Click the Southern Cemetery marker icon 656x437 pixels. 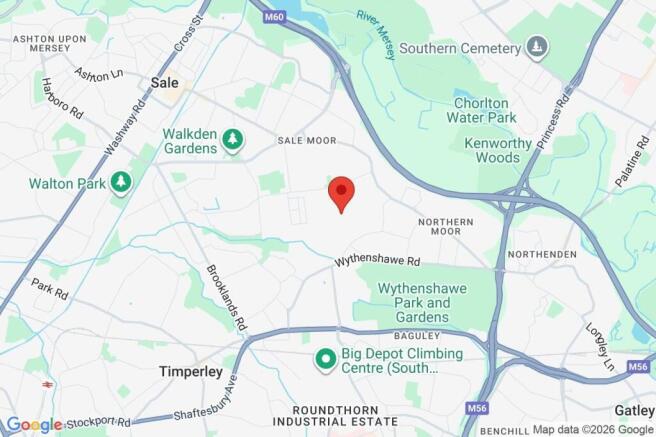[537, 48]
